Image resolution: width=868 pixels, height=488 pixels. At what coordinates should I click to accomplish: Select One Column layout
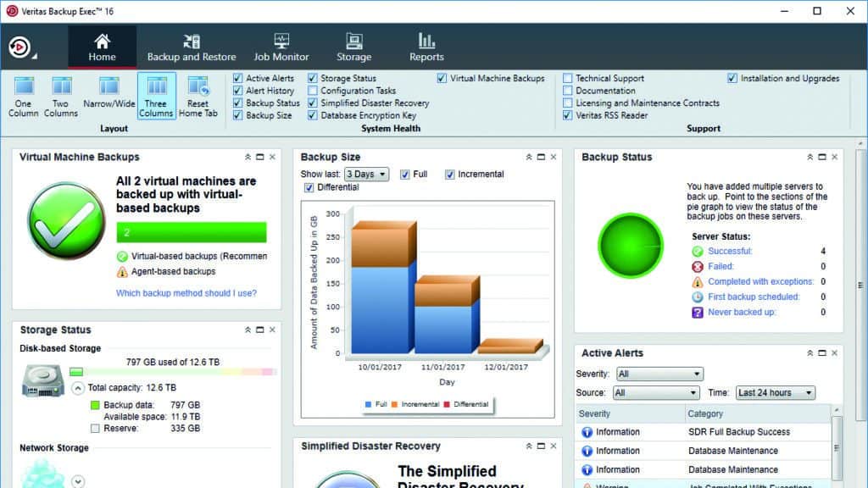[x=23, y=97]
